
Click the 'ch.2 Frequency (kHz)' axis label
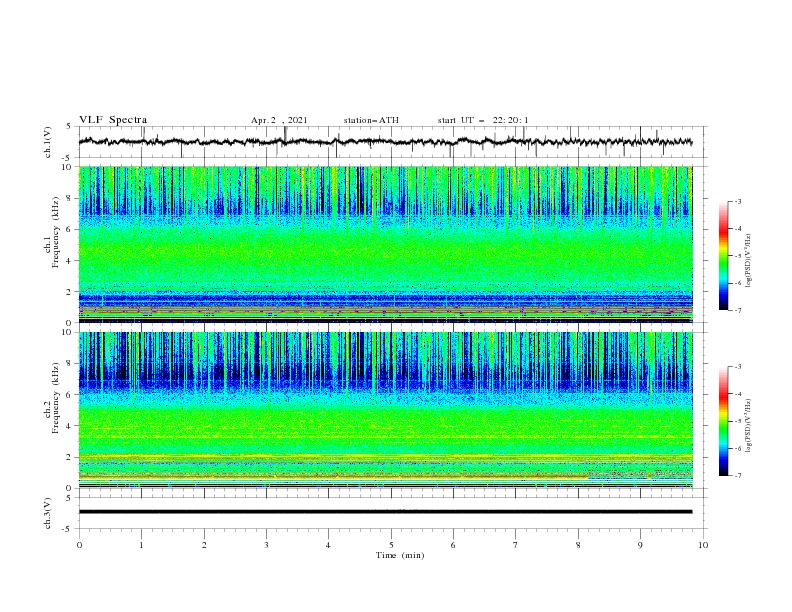53,398
